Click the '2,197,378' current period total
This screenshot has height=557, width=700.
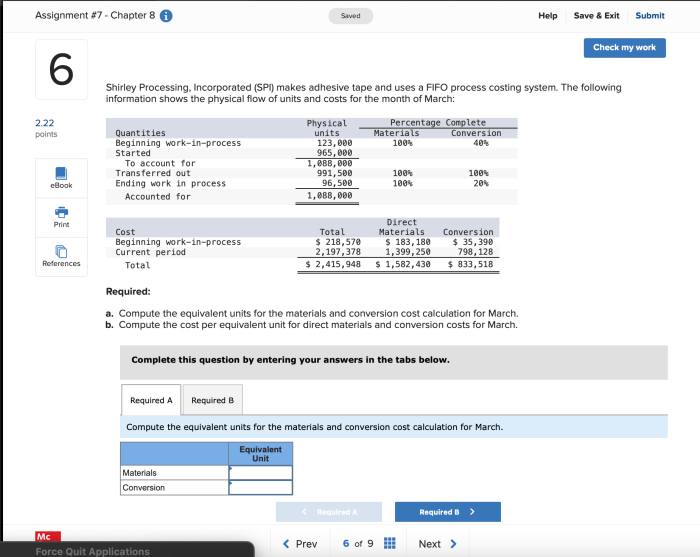click(x=338, y=252)
